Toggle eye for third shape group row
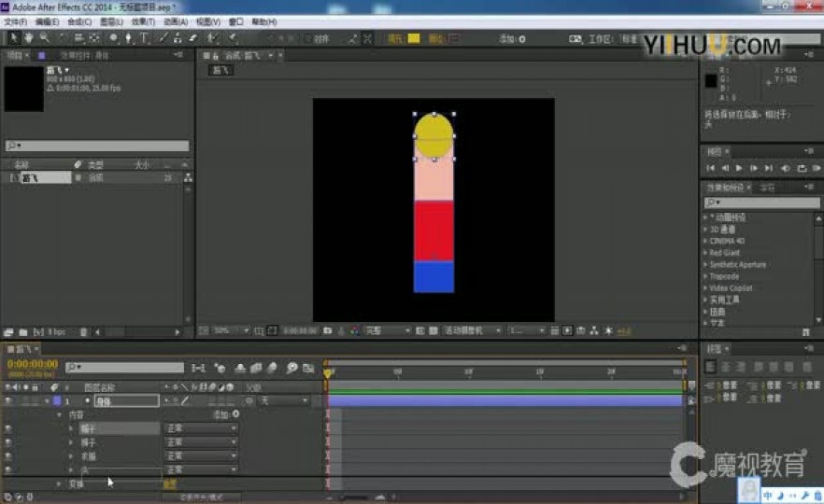 (x=8, y=456)
